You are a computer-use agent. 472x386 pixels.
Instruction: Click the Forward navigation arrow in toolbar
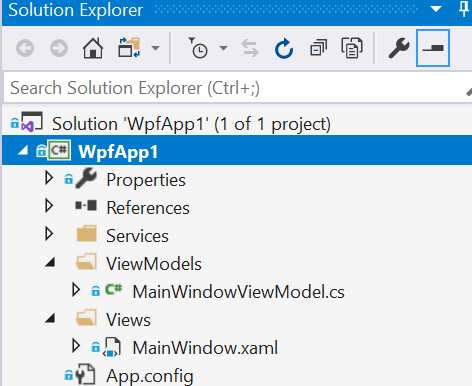point(59,48)
